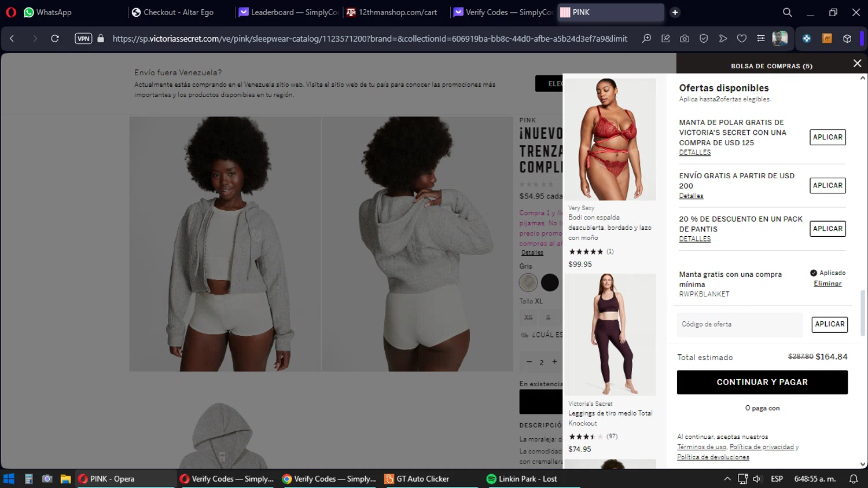Click the orange camel extension icon
Viewport: 868px width, 488px height.
[827, 39]
